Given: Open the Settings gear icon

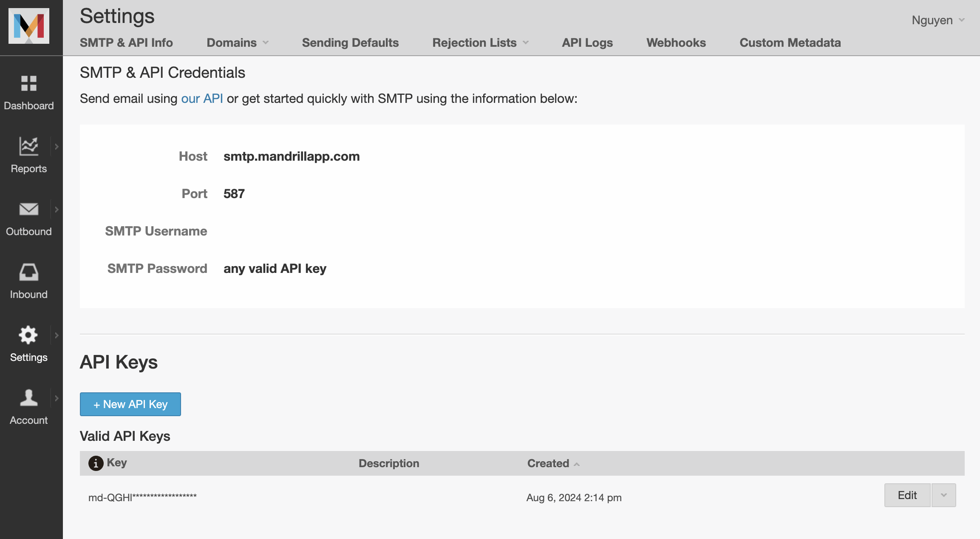Looking at the screenshot, I should tap(28, 335).
